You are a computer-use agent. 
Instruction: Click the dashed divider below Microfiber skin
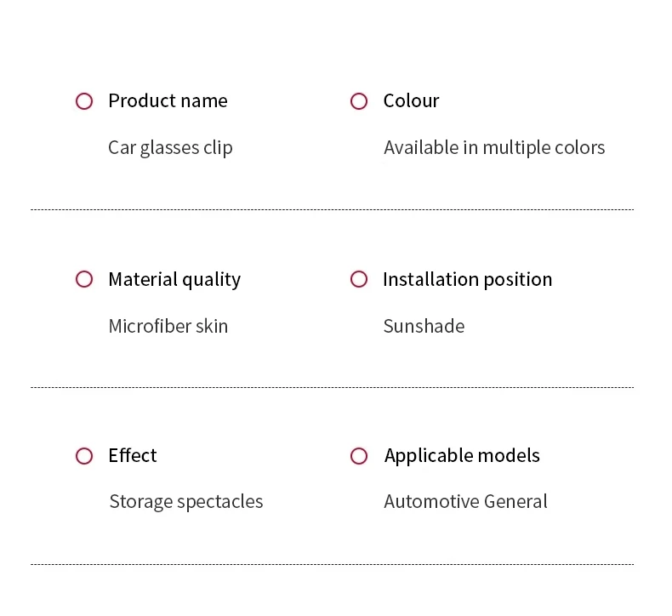(332, 387)
